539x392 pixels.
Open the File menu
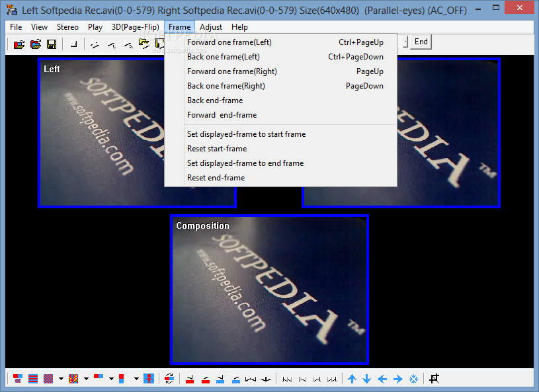16,27
